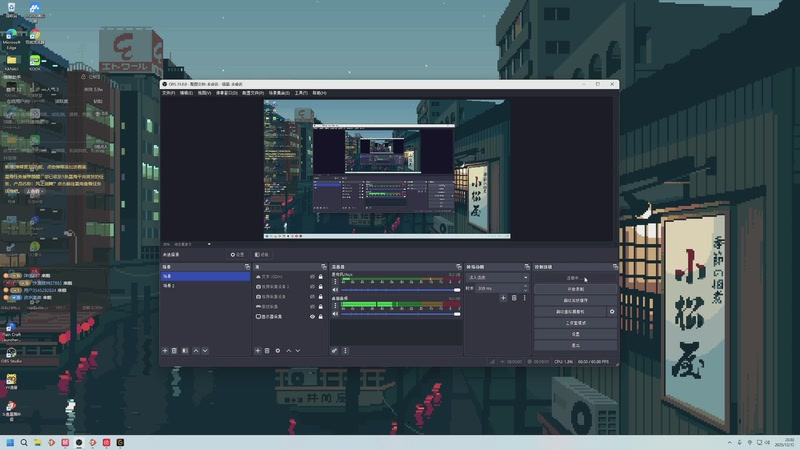Open the 文件(F) menu
The height and width of the screenshot is (450, 800).
click(x=168, y=93)
